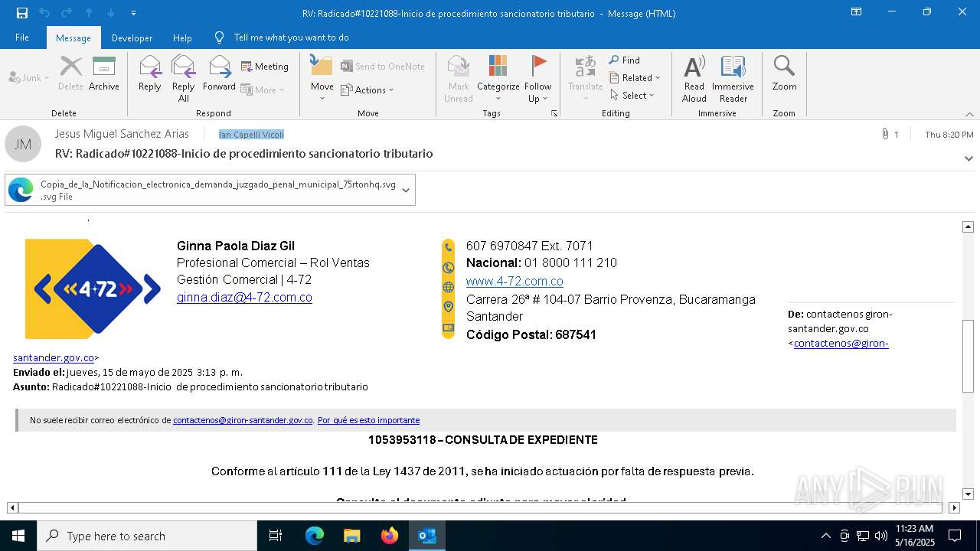Archive the message
This screenshot has height=551, width=980.
point(103,73)
